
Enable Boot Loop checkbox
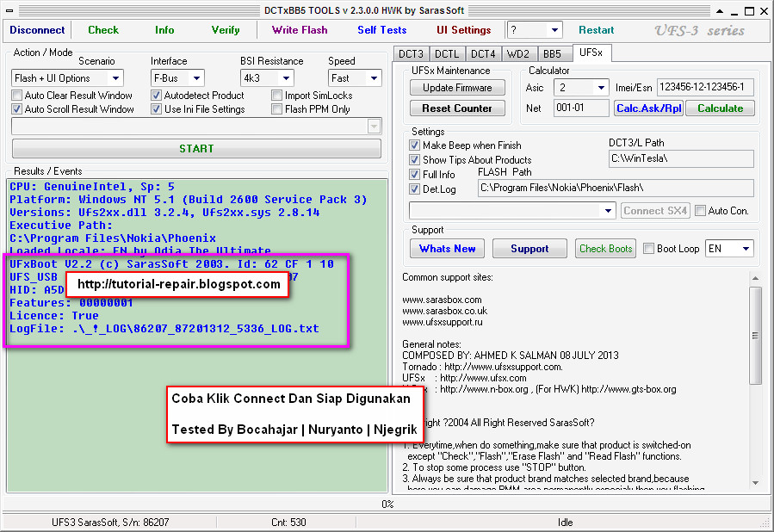[x=648, y=249]
